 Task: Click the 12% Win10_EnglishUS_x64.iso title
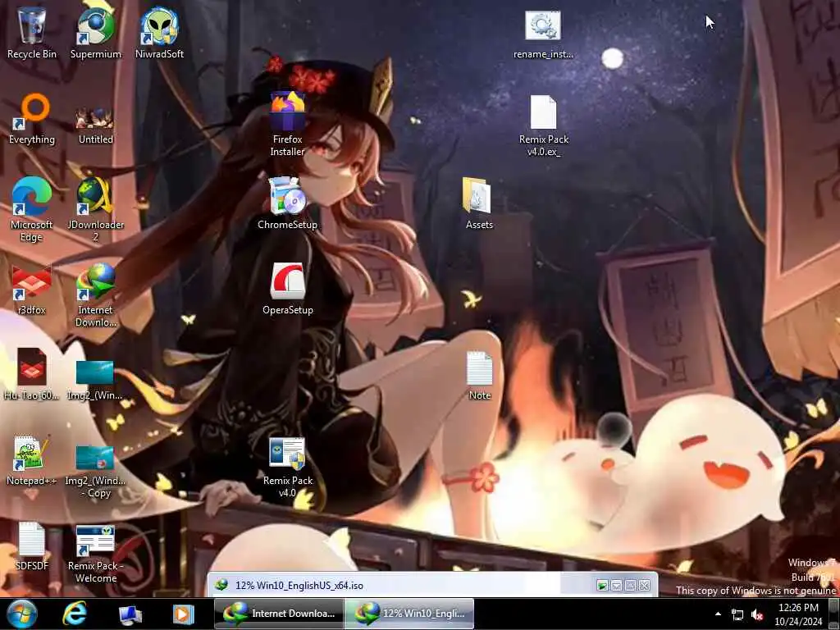pos(299,586)
